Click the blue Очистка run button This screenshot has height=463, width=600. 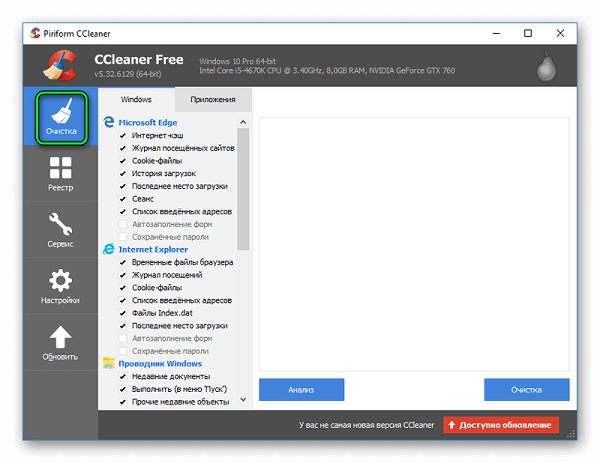click(527, 390)
